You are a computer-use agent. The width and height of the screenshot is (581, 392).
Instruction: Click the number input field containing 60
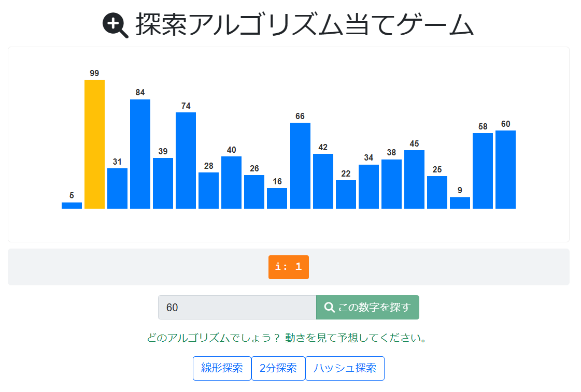tap(237, 308)
